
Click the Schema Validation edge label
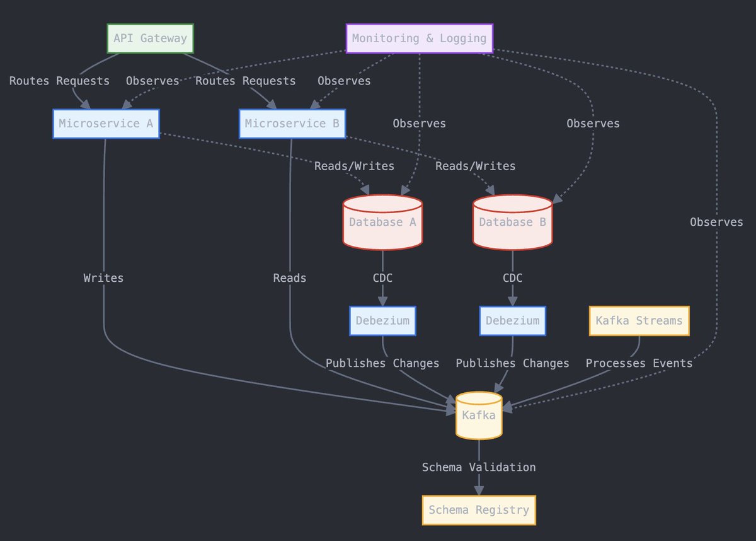pyautogui.click(x=479, y=467)
